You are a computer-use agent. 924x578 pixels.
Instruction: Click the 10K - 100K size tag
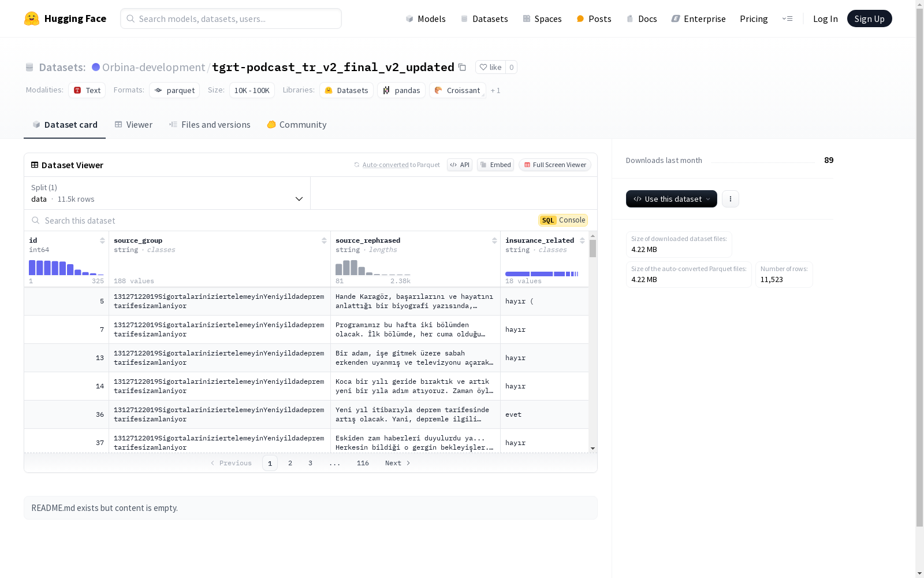coord(252,90)
